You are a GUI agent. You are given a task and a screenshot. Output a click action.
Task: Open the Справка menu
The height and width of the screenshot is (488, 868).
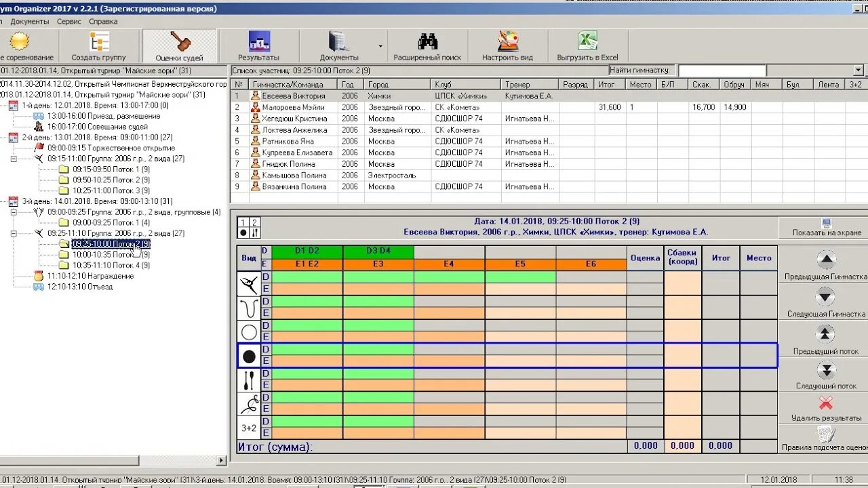click(103, 22)
